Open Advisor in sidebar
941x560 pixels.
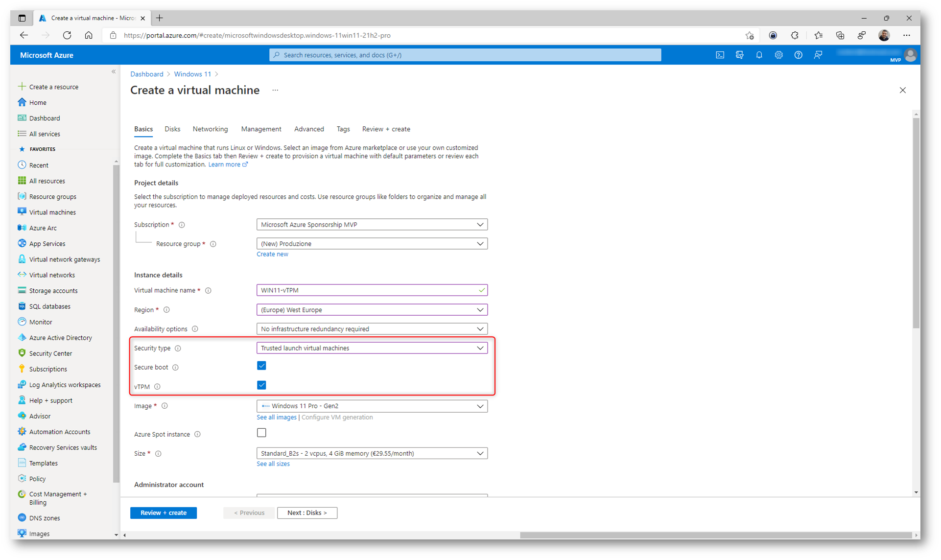pyautogui.click(x=40, y=416)
